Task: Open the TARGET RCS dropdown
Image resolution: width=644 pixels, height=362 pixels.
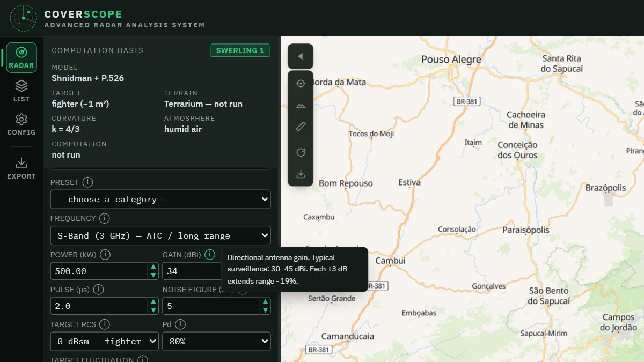Action: point(105,341)
